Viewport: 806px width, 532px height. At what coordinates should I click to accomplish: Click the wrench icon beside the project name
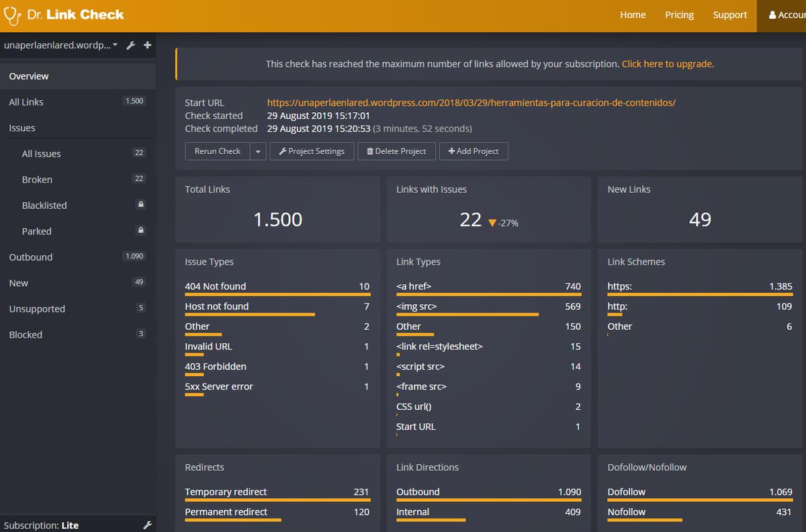(x=131, y=46)
